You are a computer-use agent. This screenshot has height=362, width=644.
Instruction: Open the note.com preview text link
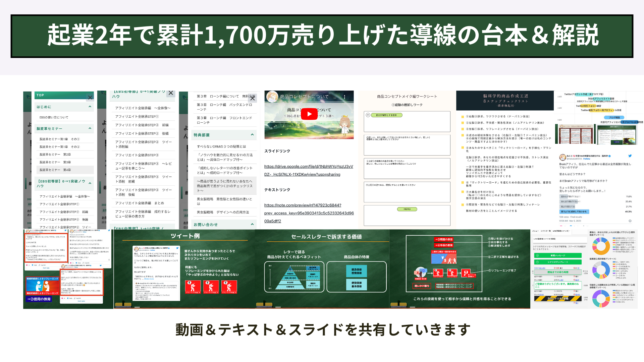[x=309, y=213]
